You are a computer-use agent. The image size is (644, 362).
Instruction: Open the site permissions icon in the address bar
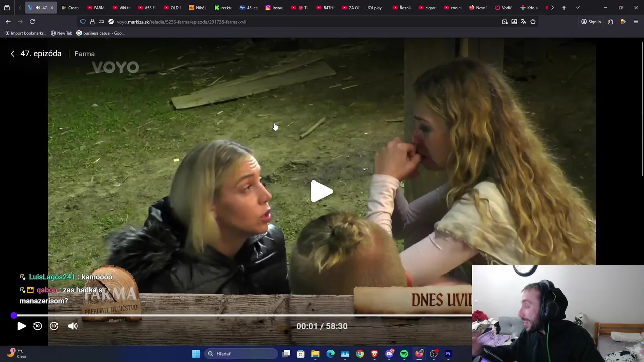[x=101, y=22]
